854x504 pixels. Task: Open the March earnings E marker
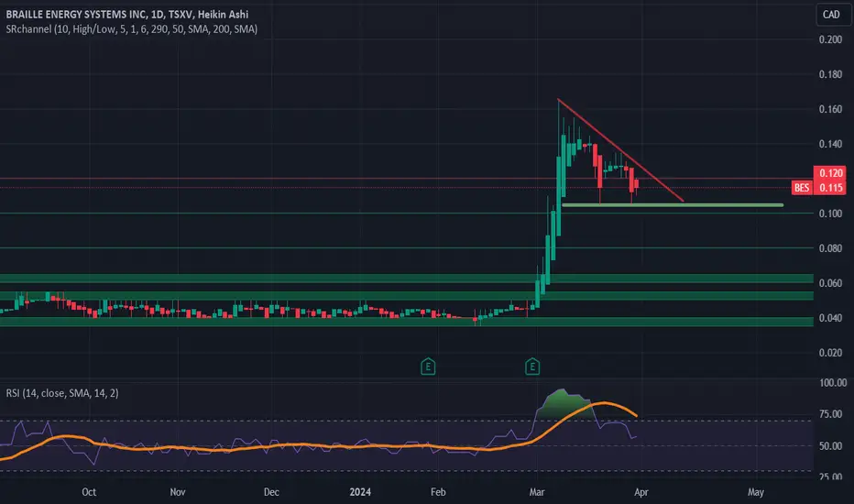pyautogui.click(x=532, y=367)
